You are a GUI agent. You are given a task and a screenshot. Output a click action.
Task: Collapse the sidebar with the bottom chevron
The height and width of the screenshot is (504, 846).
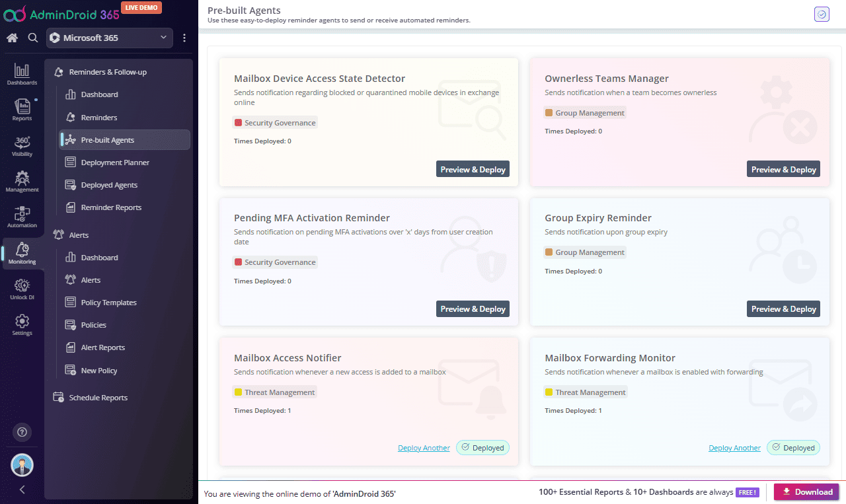(x=22, y=489)
